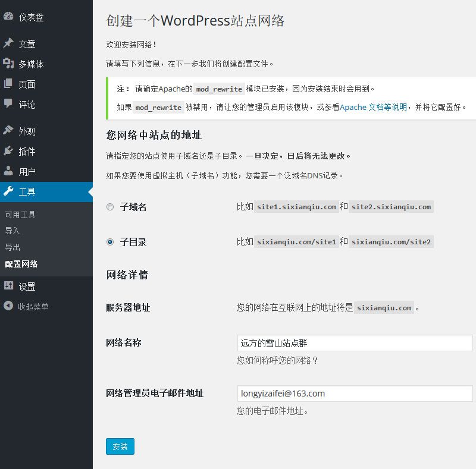Click the 网络名称 field label
This screenshot has height=469, width=476.
click(x=124, y=343)
